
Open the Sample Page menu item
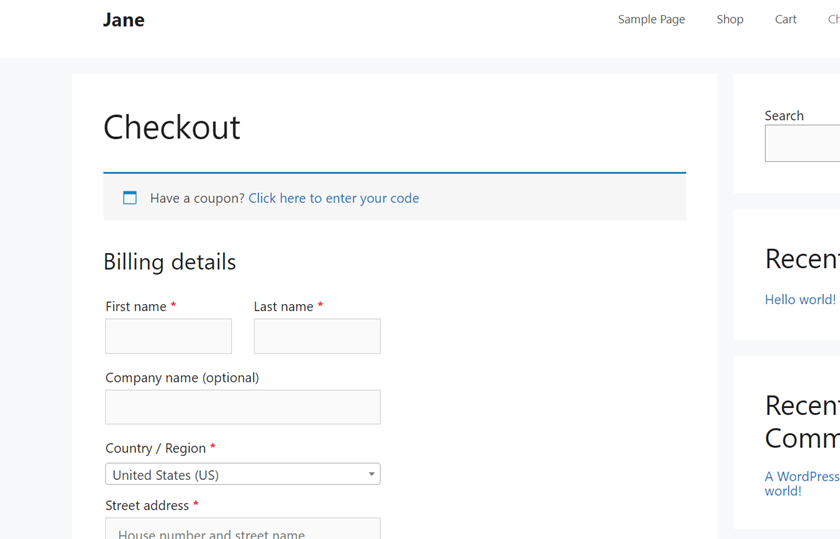651,19
